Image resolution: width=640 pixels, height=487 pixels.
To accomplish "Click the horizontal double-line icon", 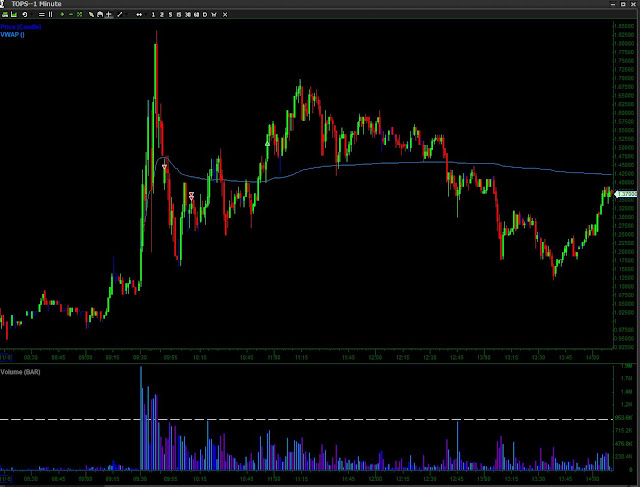I will pyautogui.click(x=42, y=14).
